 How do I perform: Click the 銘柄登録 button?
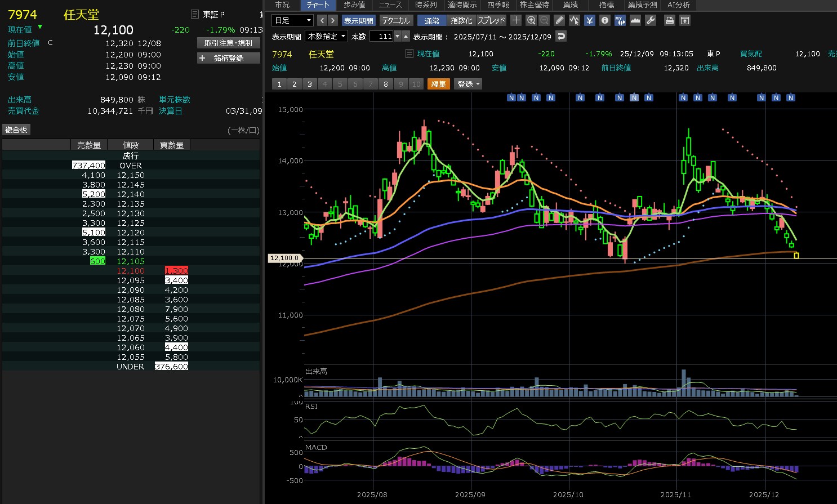coord(228,58)
